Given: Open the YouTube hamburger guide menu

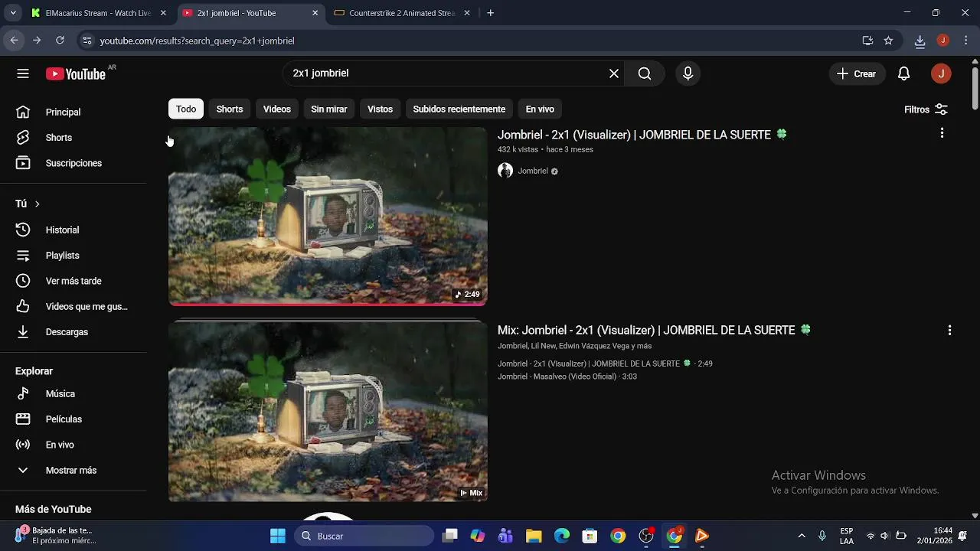Looking at the screenshot, I should [23, 73].
